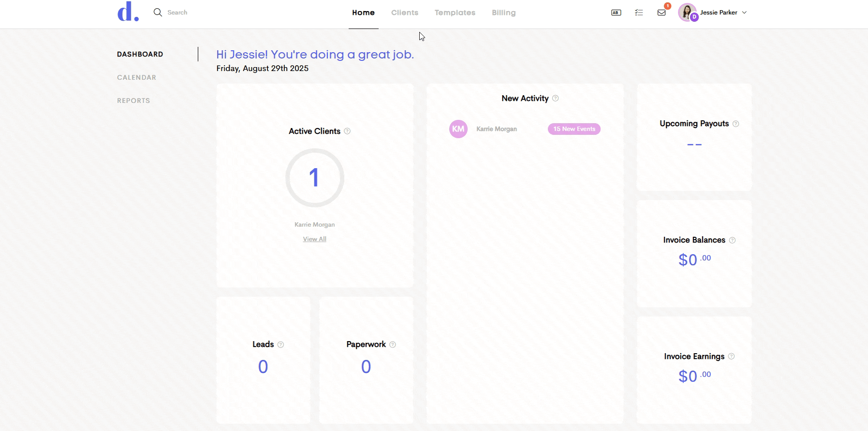Click the Paperwork help icon
The height and width of the screenshot is (431, 868).
coord(393,345)
